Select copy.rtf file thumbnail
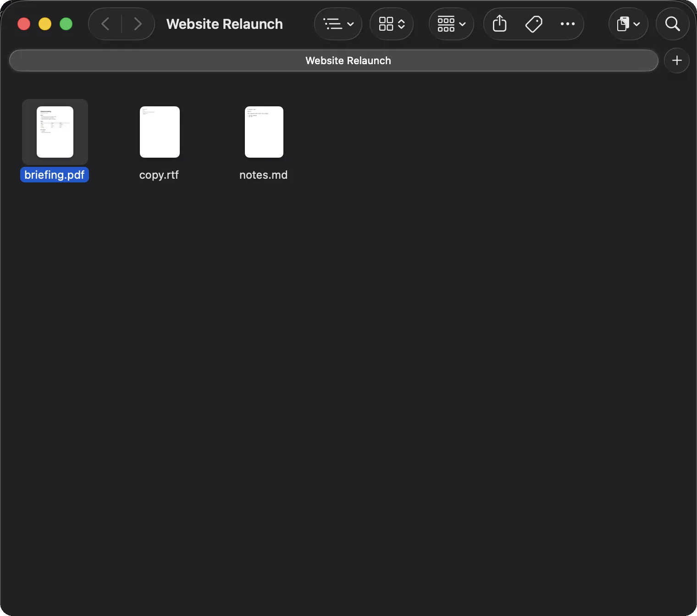The width and height of the screenshot is (697, 616). click(160, 132)
